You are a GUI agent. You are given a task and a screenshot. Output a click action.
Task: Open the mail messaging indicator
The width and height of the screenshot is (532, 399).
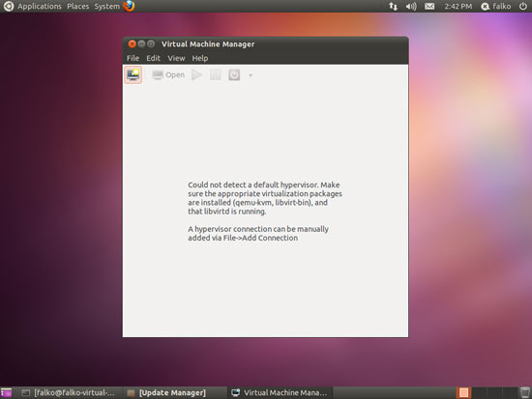click(x=429, y=6)
